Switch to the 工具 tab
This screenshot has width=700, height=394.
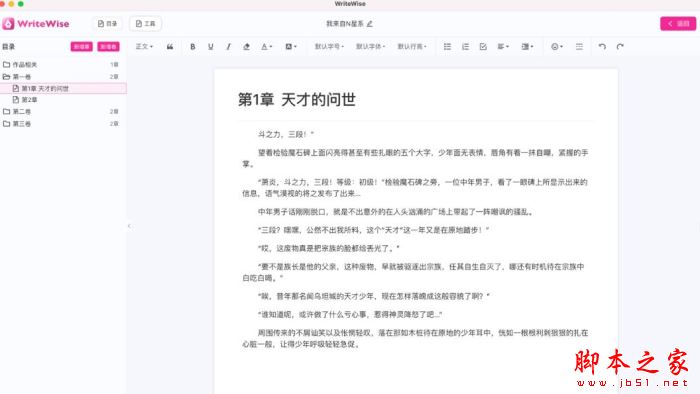(x=146, y=24)
